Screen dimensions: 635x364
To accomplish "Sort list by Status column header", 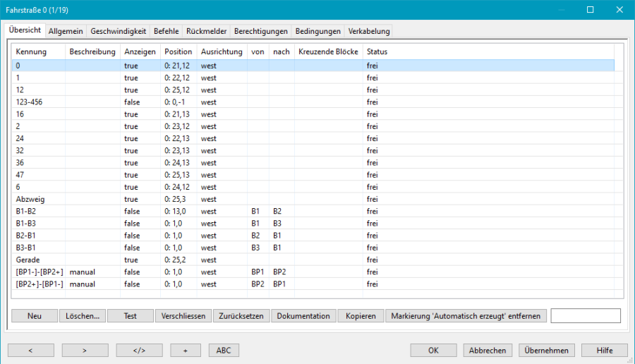I will (x=377, y=51).
